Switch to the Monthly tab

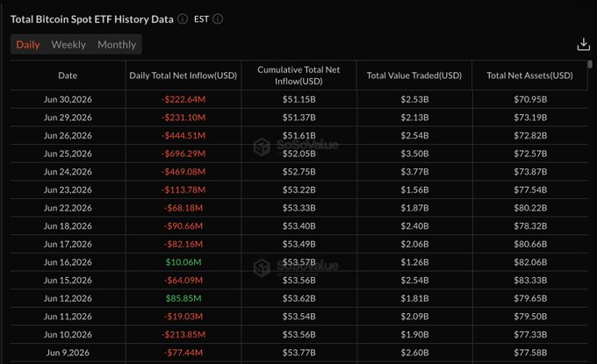click(x=117, y=45)
